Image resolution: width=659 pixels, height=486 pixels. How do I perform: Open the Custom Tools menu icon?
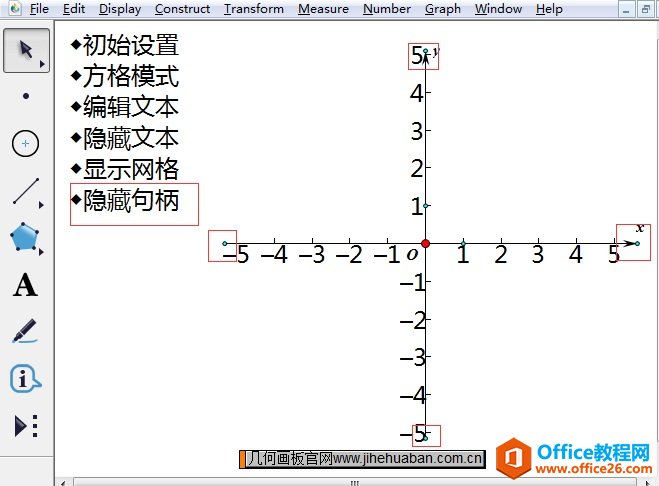26,426
